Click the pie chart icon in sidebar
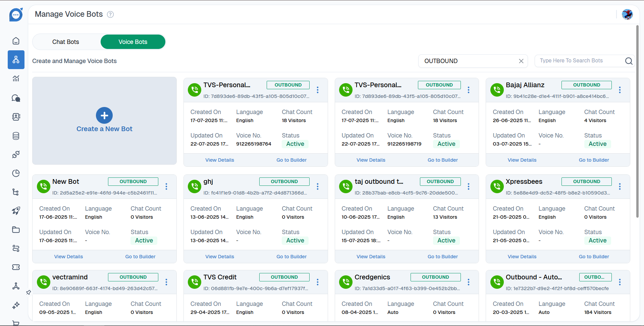Screen dimensions: 644x326 coord(16,173)
